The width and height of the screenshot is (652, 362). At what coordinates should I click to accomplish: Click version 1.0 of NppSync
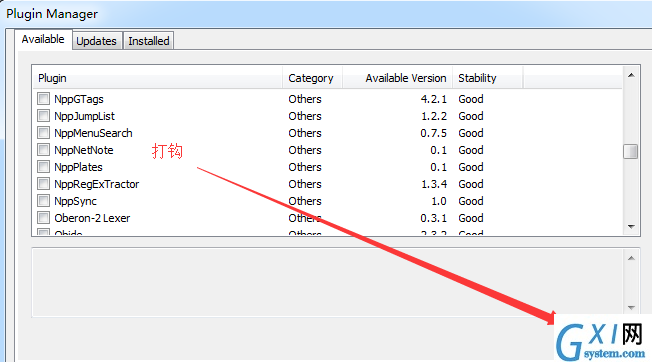[x=439, y=201]
